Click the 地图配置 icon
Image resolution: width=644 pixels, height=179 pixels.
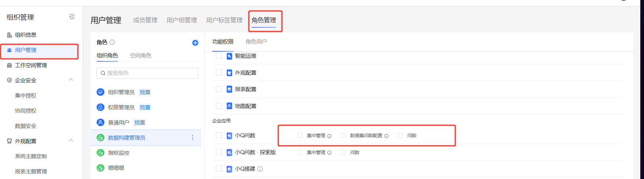click(229, 106)
